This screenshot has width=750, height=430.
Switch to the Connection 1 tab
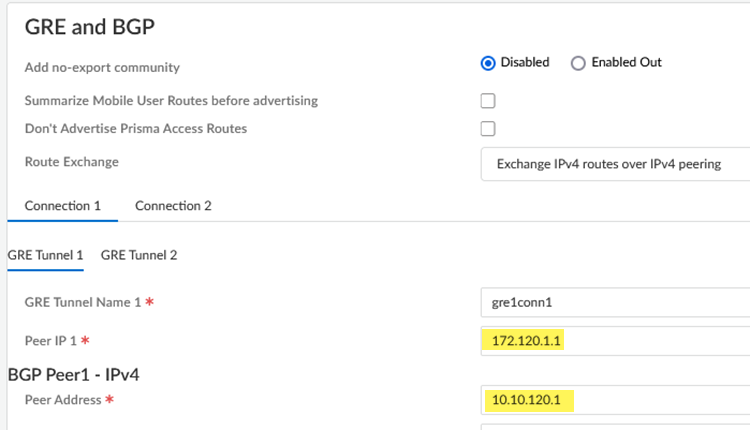click(x=63, y=206)
